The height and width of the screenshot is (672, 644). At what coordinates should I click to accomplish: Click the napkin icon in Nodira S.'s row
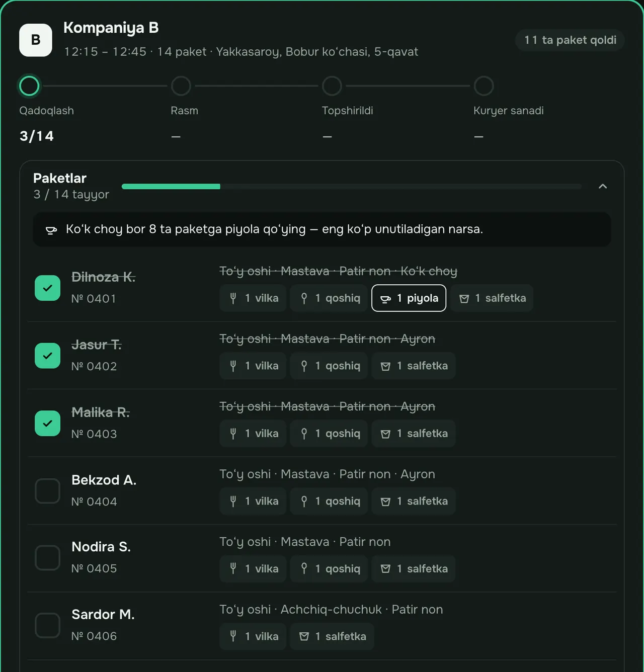click(x=385, y=569)
